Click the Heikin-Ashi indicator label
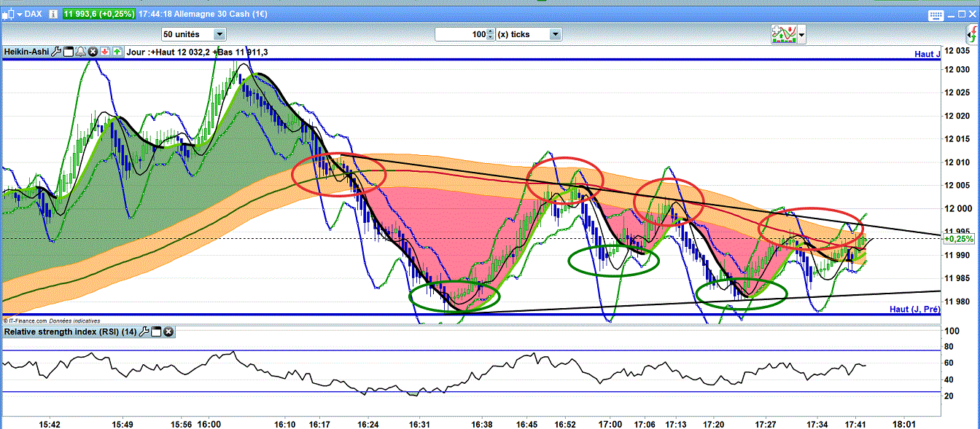This screenshot has width=980, height=429. click(x=26, y=52)
